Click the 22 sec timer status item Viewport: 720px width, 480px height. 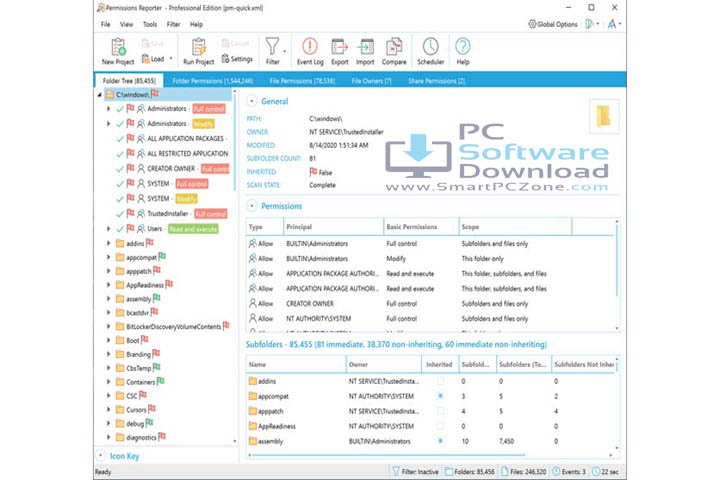coord(605,472)
